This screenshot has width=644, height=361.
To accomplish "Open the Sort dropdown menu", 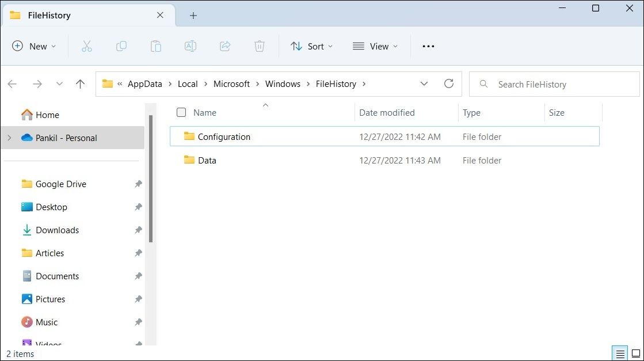I will [312, 47].
